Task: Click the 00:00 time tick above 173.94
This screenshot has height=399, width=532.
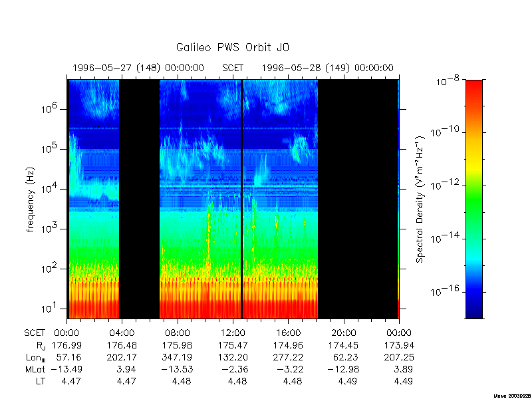Action: tap(399, 333)
